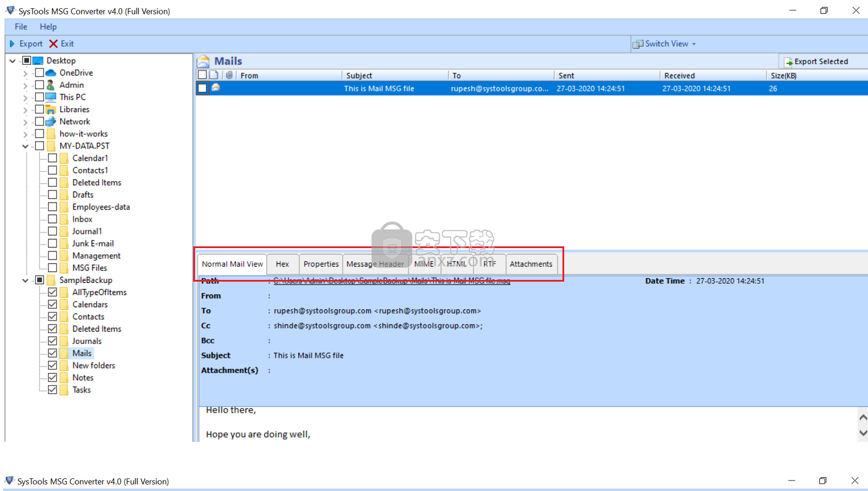Expand the Admin tree node
868x491 pixels.
click(x=25, y=86)
